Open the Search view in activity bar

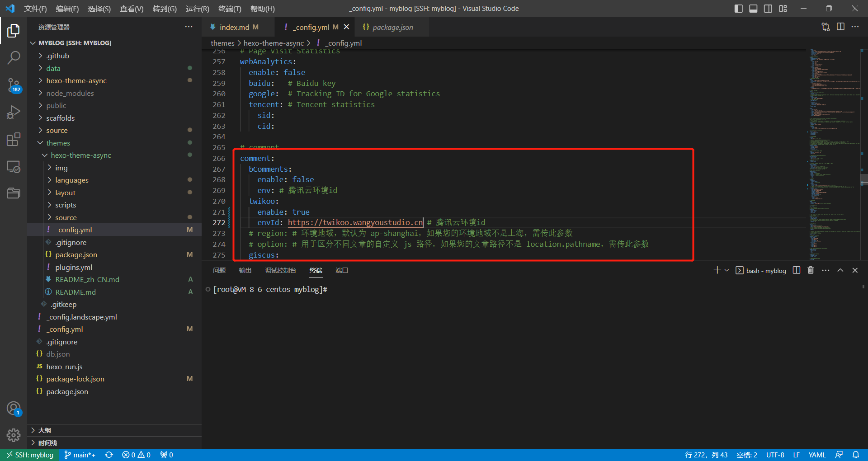coord(14,58)
